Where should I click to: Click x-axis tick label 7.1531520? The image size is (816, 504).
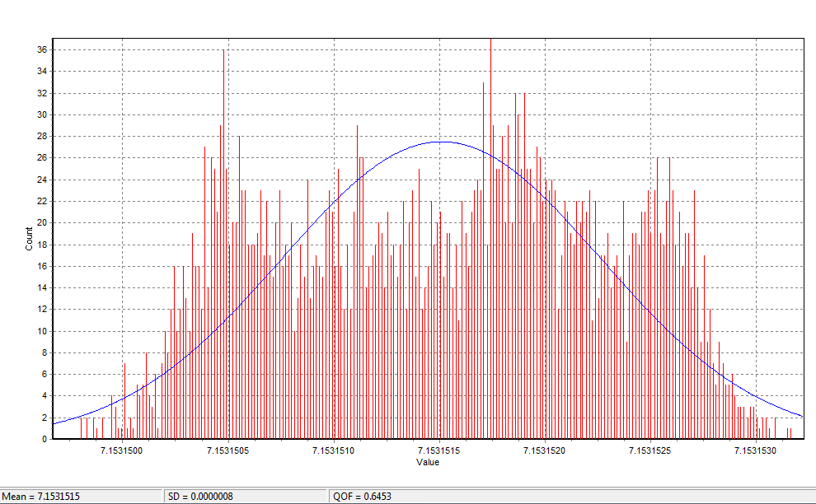tap(544, 450)
